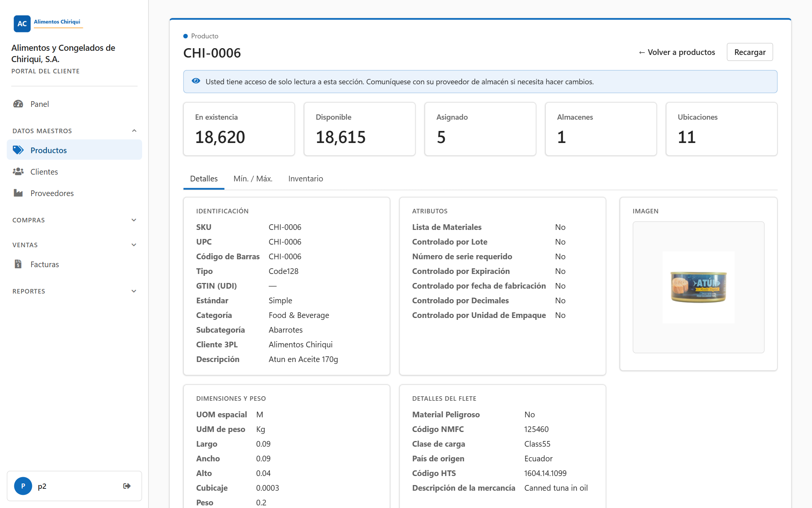Open the Panel menu item
Screen dimensions: 812x508
tap(74, 104)
